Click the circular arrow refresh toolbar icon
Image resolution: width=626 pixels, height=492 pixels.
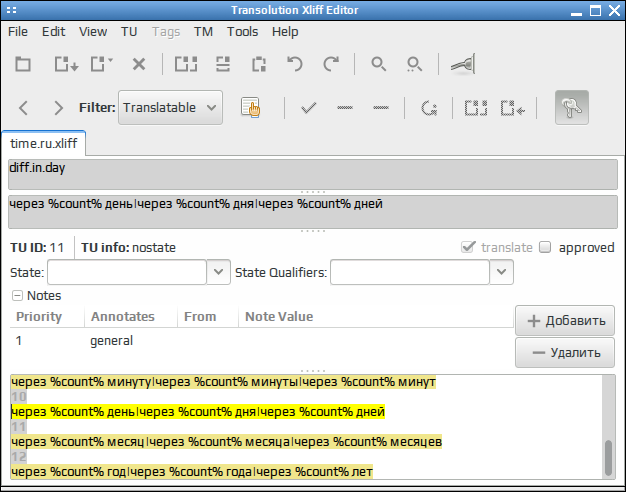point(429,108)
